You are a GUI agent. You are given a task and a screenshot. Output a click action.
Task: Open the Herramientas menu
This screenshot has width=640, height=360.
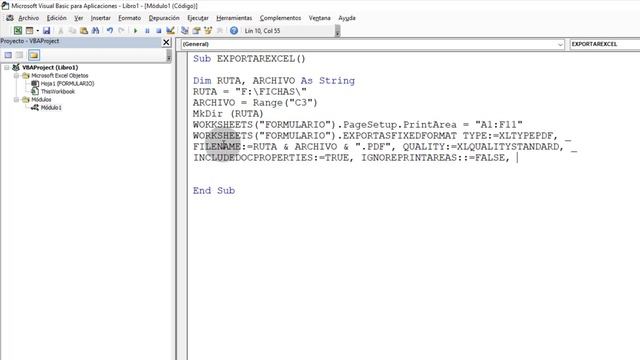pos(234,18)
